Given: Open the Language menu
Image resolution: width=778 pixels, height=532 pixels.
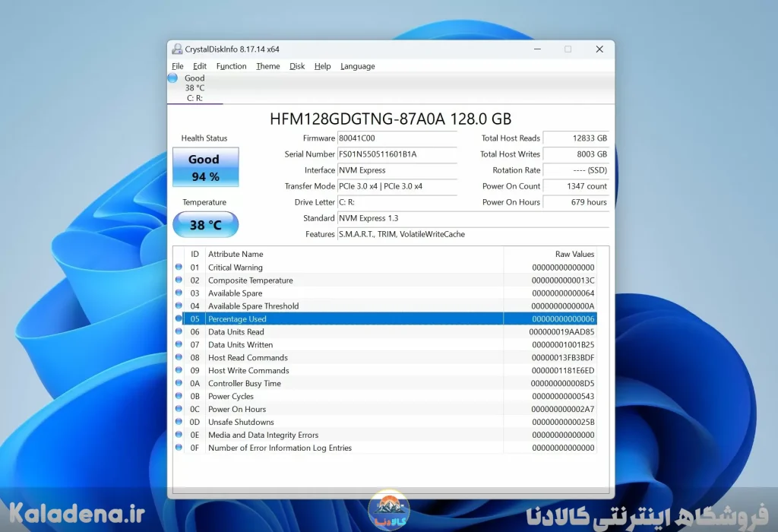Looking at the screenshot, I should 358,66.
